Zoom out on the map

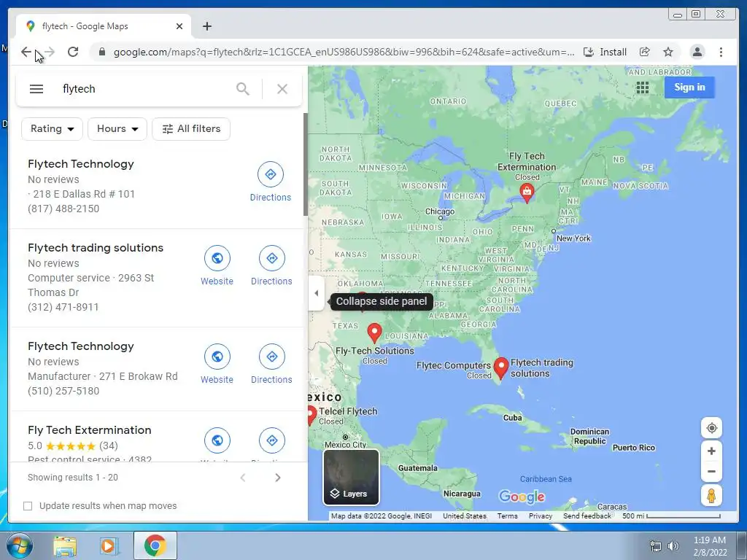pyautogui.click(x=712, y=472)
